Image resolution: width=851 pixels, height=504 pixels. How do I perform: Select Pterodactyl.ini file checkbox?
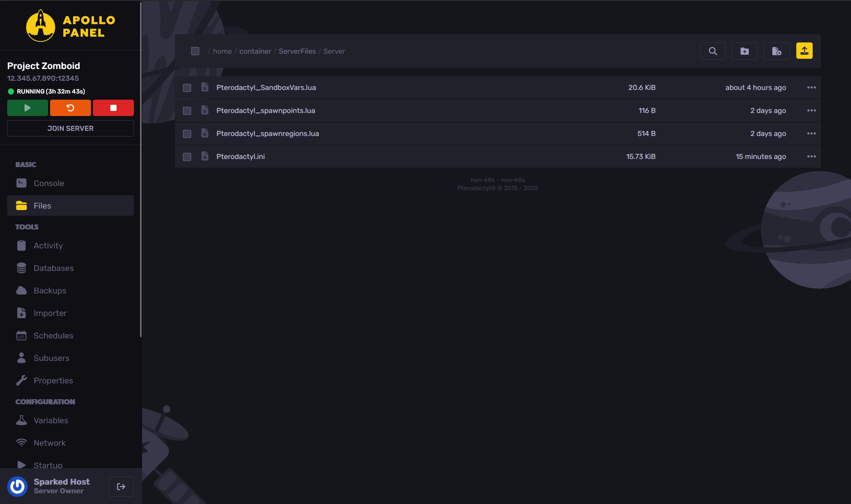click(187, 157)
